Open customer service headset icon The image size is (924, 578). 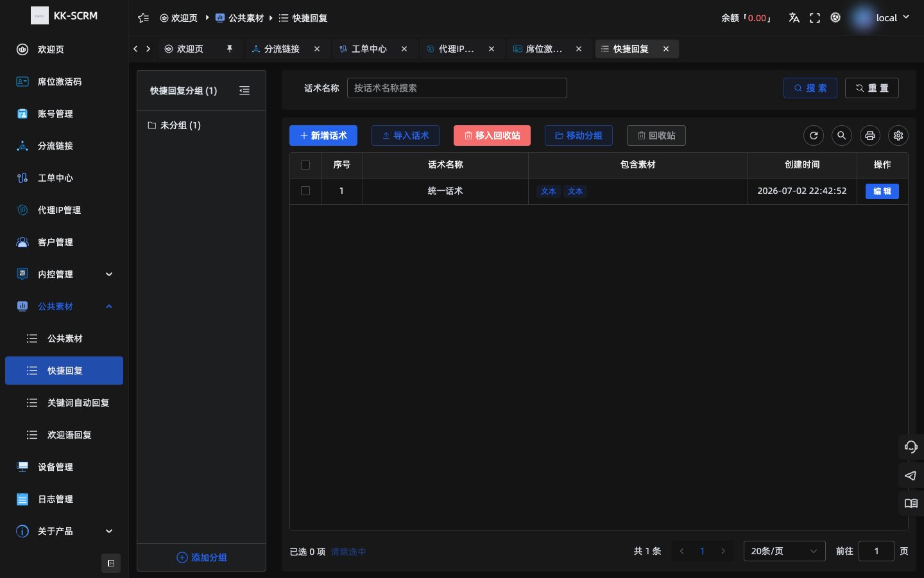pos(911,447)
